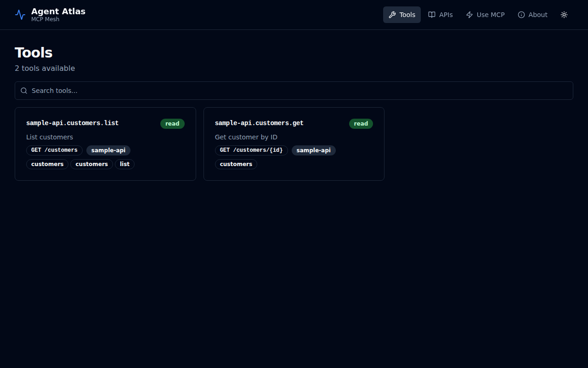Viewport: 588px width, 368px height.
Task: Focus the Search tools input field
Action: click(x=294, y=91)
